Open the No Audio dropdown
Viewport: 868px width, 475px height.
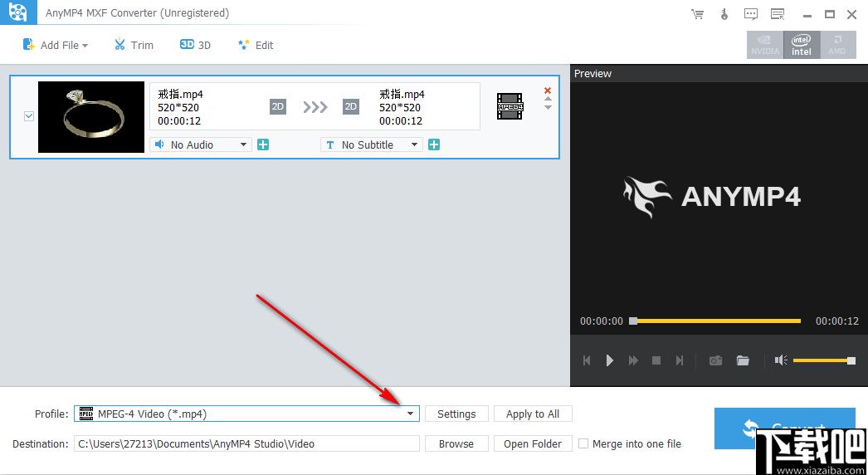pyautogui.click(x=201, y=144)
